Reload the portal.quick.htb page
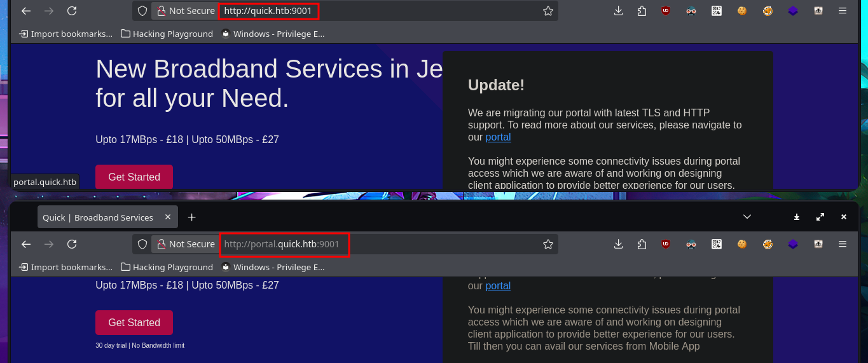The height and width of the screenshot is (363, 868). [72, 244]
